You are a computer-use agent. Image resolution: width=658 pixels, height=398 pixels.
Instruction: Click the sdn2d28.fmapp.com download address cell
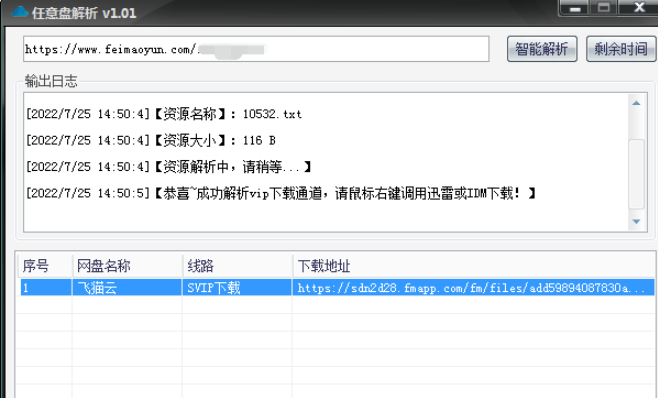point(473,288)
